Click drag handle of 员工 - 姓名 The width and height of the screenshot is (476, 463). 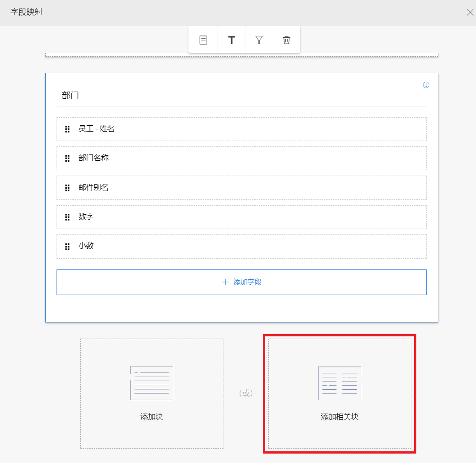[67, 129]
